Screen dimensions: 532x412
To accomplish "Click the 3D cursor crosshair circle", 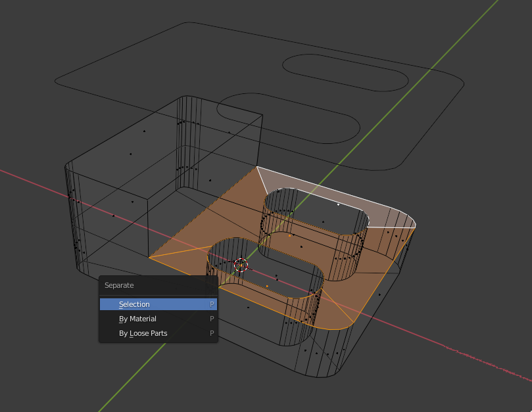I will [x=241, y=265].
